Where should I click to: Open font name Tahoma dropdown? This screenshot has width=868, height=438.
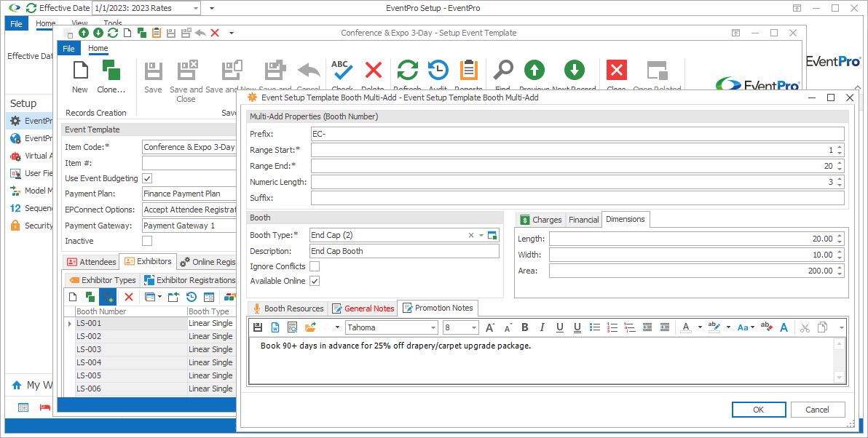tap(433, 327)
